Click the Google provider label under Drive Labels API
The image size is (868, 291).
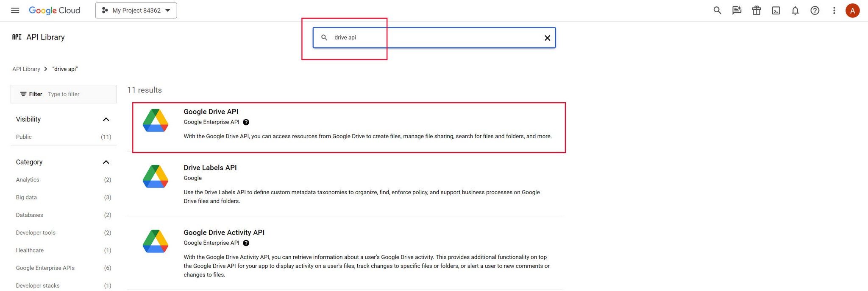coord(192,178)
